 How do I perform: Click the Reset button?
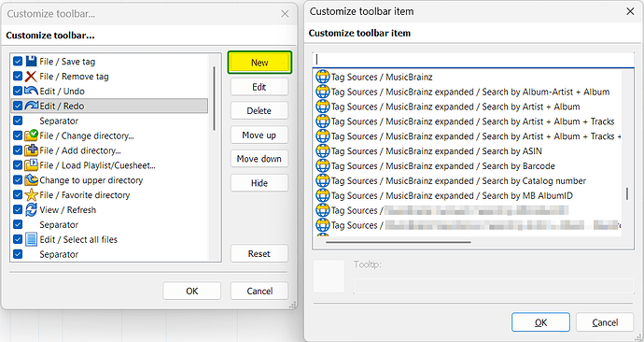point(259,253)
